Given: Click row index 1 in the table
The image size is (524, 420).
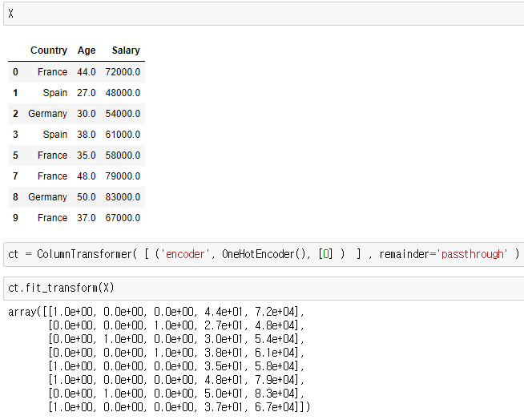Looking at the screenshot, I should (15, 93).
